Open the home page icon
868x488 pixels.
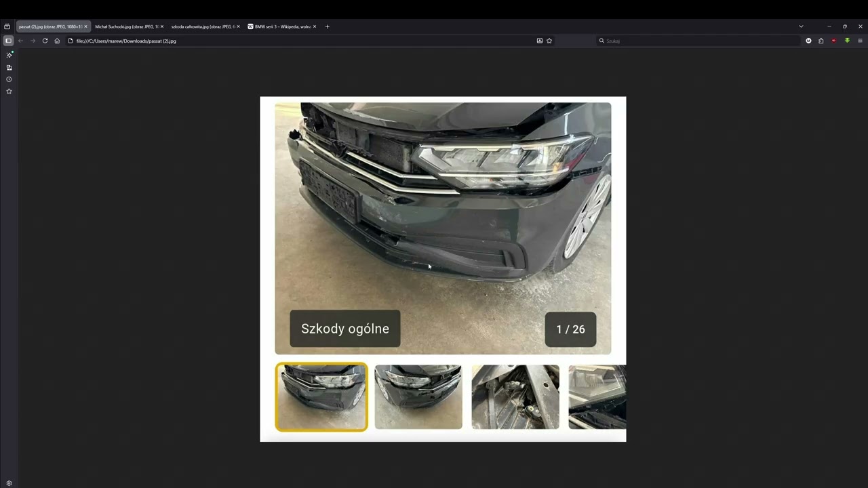tap(57, 41)
